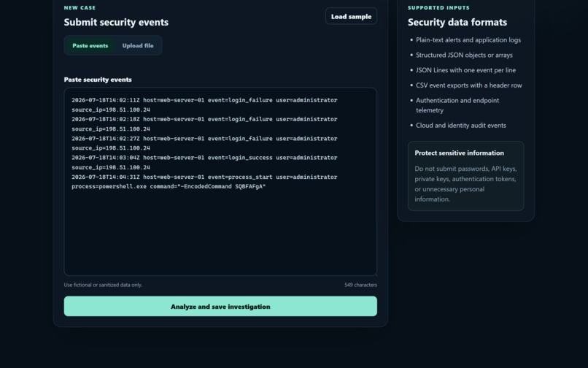
Task: Click the login_success log line
Action: [204, 163]
